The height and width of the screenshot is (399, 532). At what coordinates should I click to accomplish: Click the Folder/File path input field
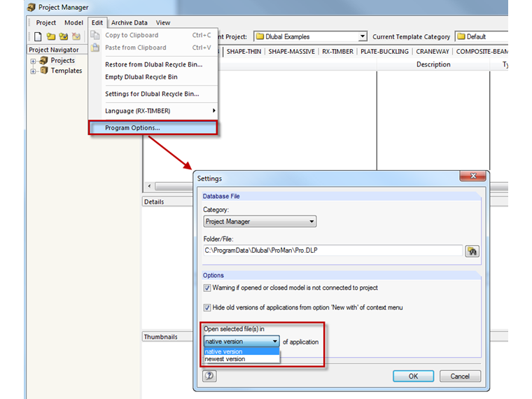[332, 251]
